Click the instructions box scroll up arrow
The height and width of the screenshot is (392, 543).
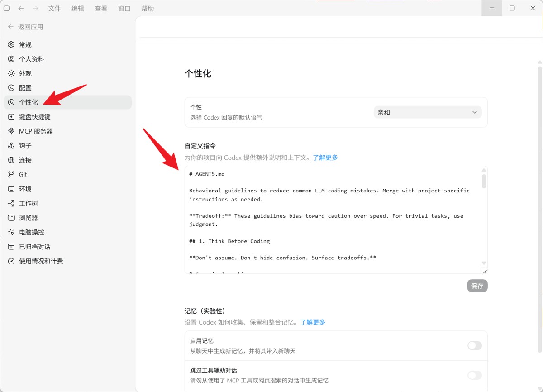484,170
